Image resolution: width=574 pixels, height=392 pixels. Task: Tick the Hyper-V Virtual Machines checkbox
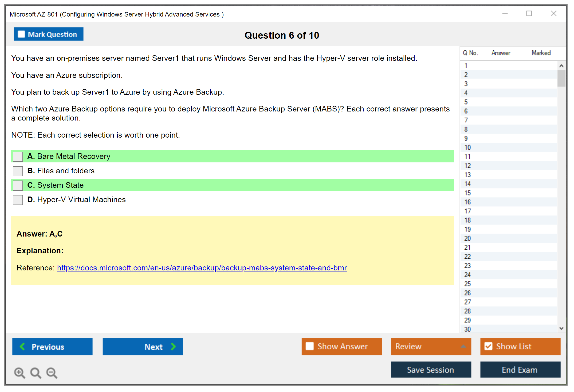click(x=18, y=200)
